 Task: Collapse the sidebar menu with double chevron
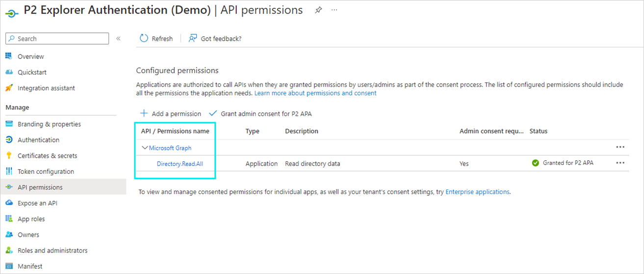(x=118, y=38)
